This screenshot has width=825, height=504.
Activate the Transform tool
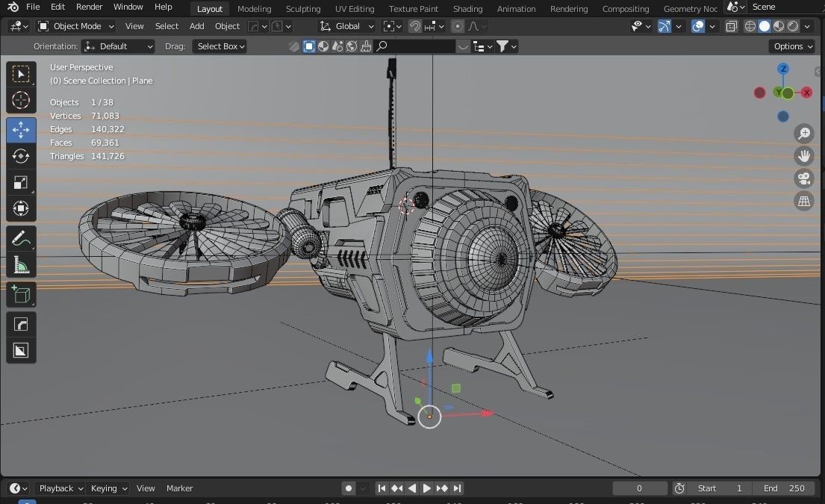(21, 208)
